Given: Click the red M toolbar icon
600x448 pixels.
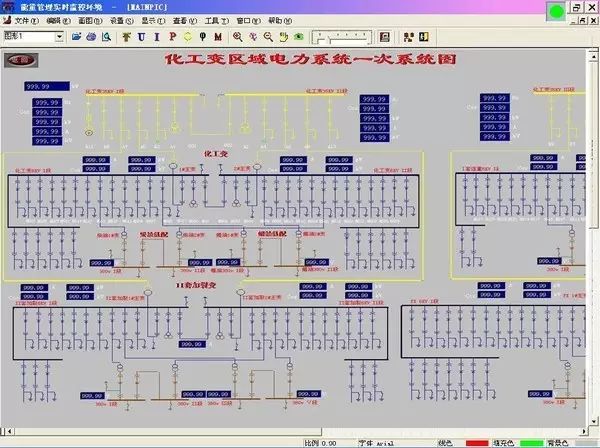Looking at the screenshot, I should point(217,37).
